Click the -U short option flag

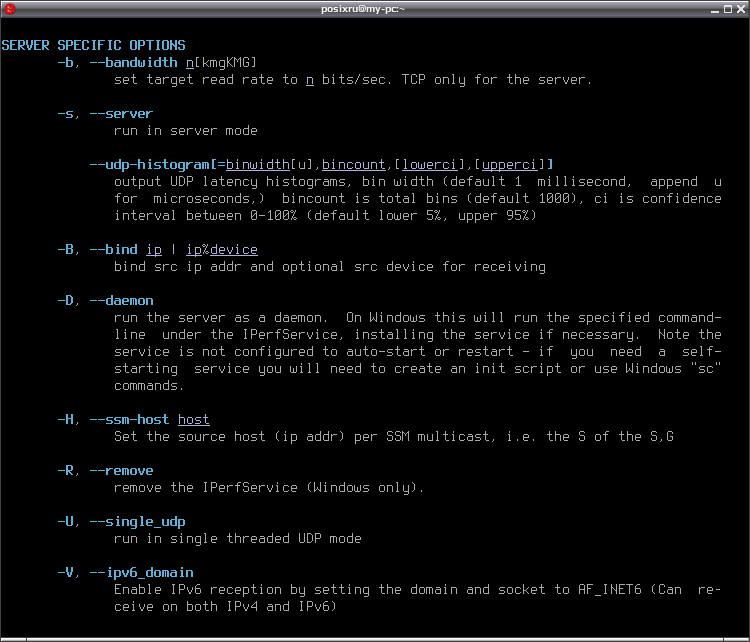pyautogui.click(x=66, y=522)
